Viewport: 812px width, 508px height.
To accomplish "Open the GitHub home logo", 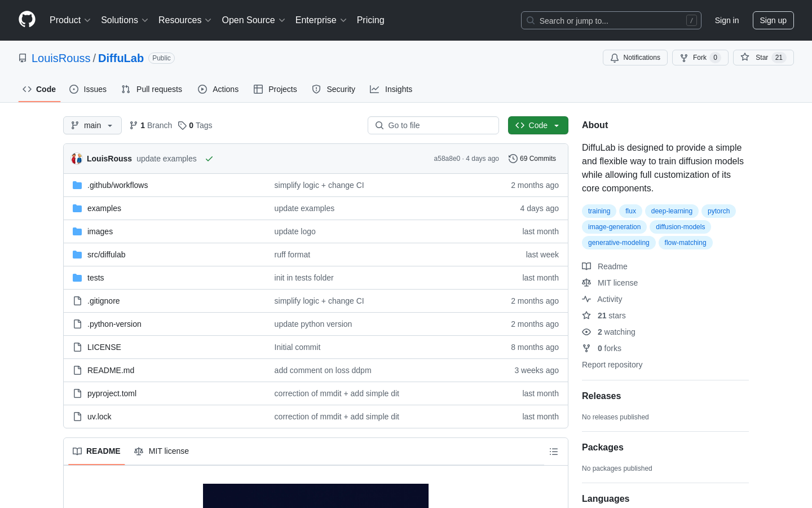I will pyautogui.click(x=27, y=20).
